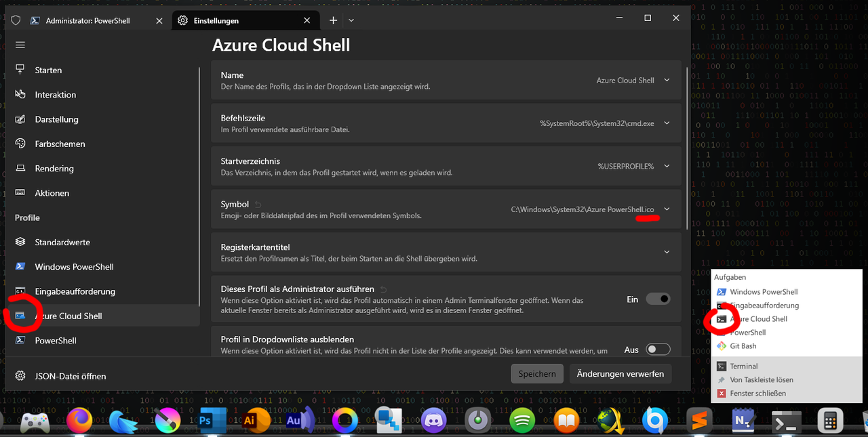Click the Aktionen keyboard icon
This screenshot has width=868, height=437.
point(20,193)
